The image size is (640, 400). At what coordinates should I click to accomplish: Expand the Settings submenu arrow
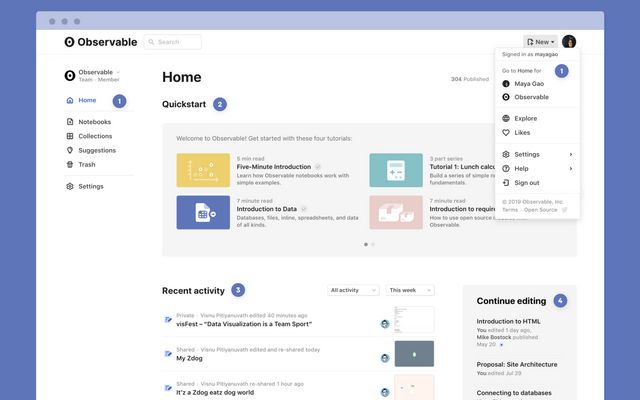571,154
